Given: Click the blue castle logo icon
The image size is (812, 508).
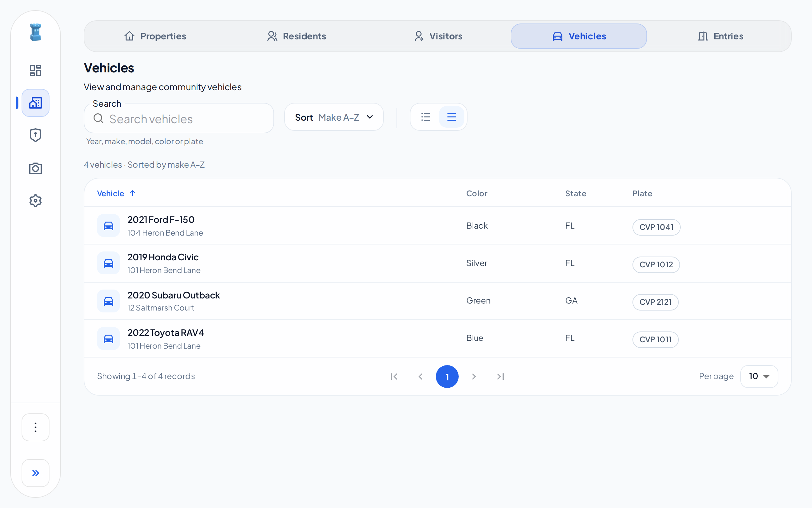Looking at the screenshot, I should click(x=36, y=32).
